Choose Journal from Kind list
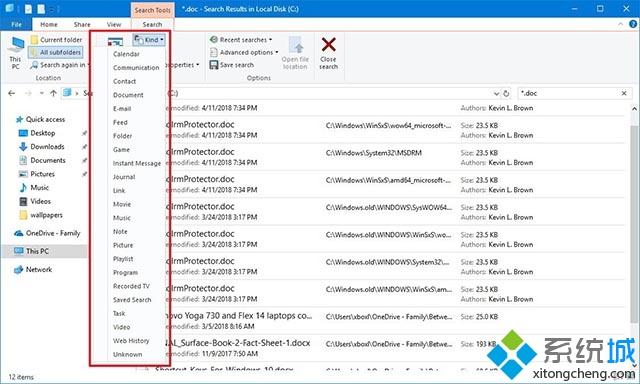Viewport: 640px width, 384px height. (124, 177)
